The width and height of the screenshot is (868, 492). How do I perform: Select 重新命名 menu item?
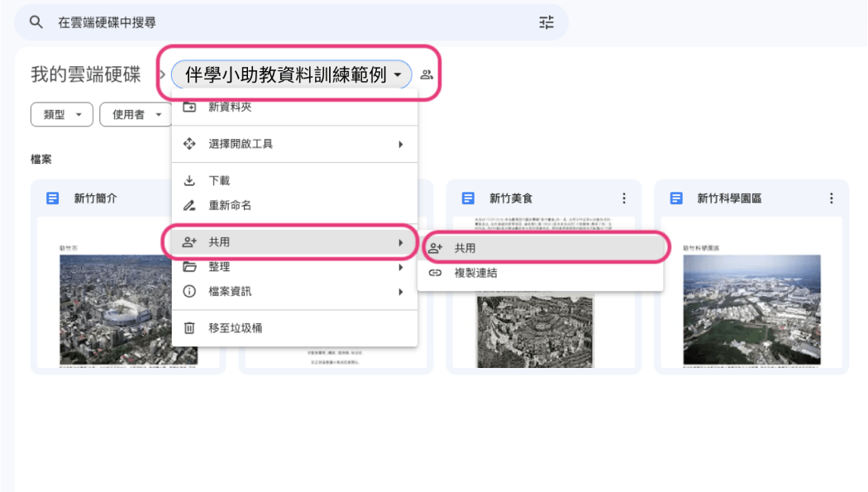tap(294, 205)
